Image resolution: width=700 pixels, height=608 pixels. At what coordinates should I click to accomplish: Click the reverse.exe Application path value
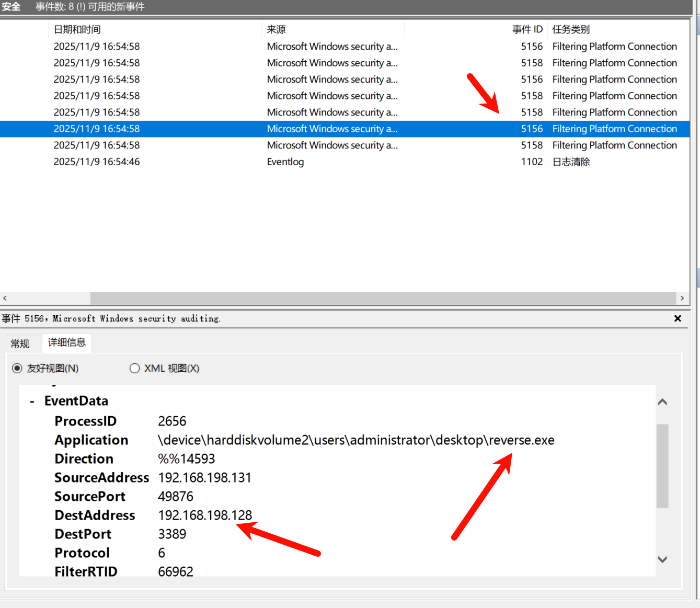pos(356,441)
